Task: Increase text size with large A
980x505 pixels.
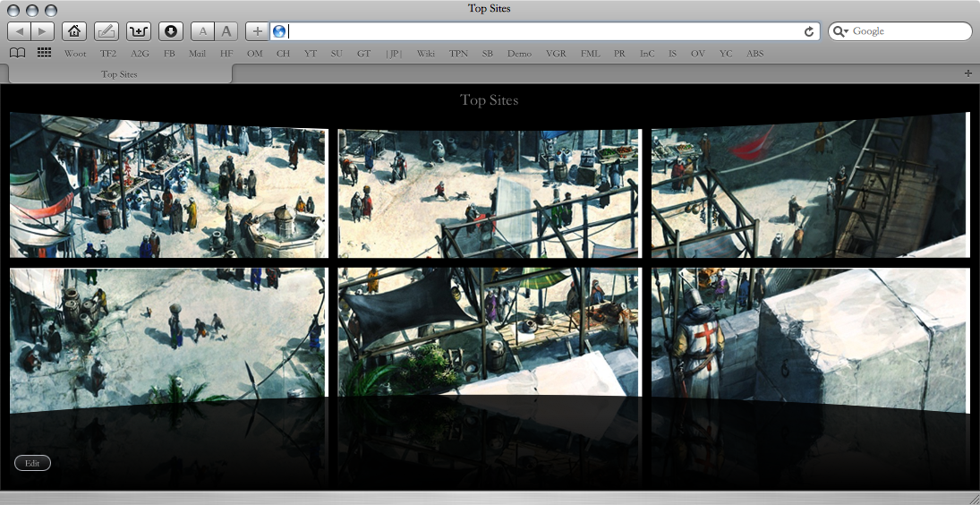Action: point(226,31)
